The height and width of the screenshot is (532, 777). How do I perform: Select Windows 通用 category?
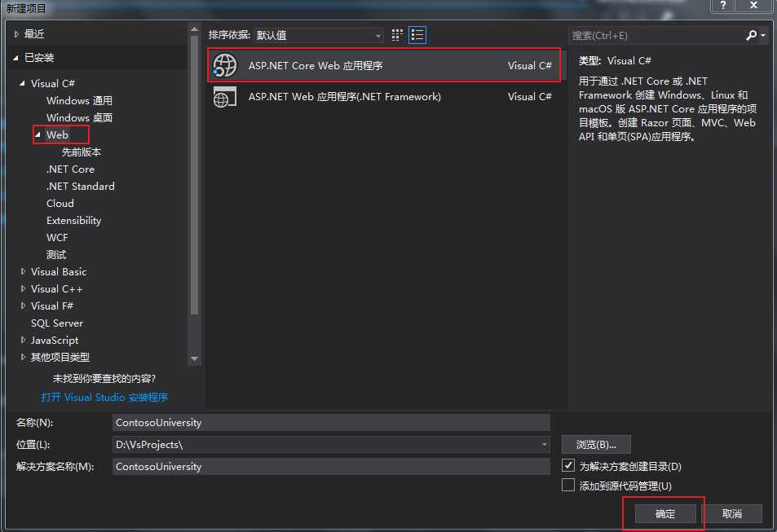pos(79,100)
